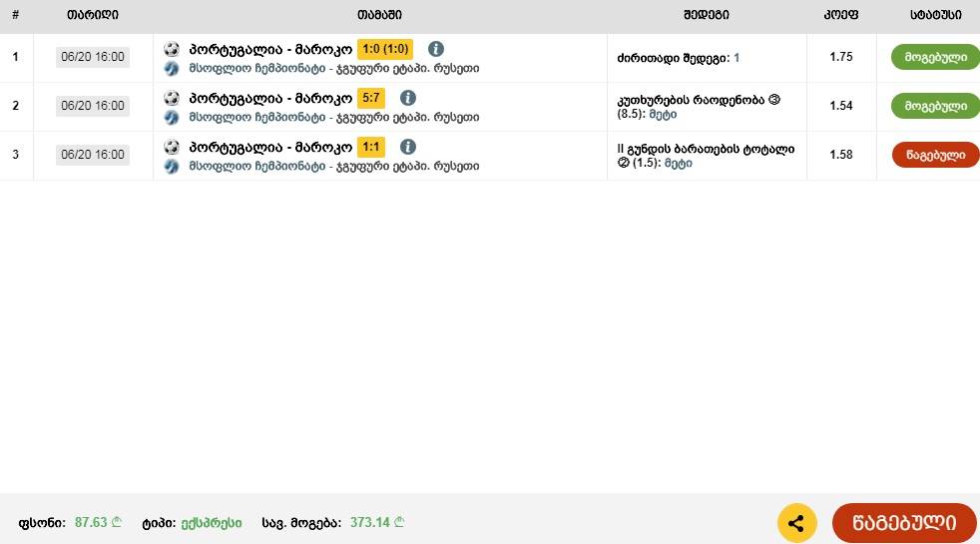
Task: Click corner count icon in row 2 result
Action: coord(774,100)
